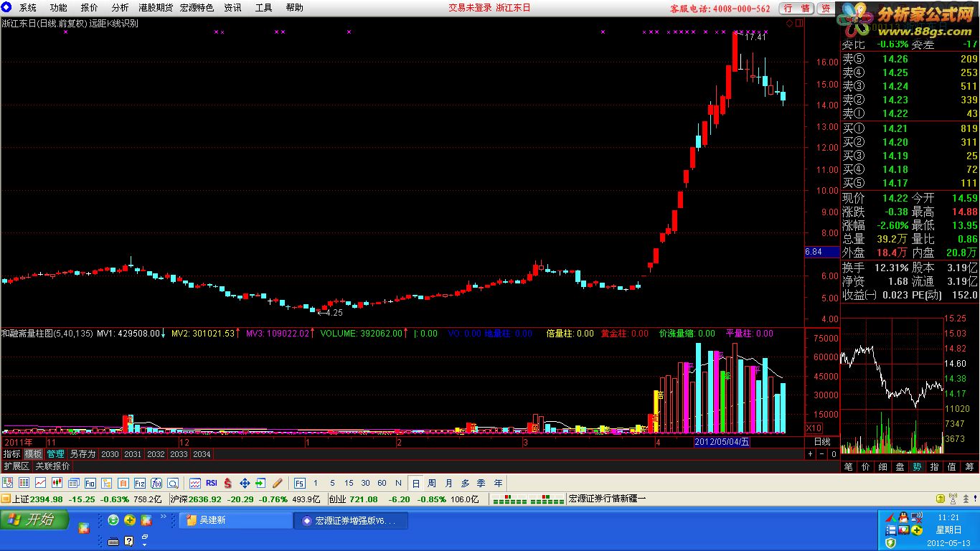
Task: Open the candlestick K-line chart icon
Action: [57, 483]
